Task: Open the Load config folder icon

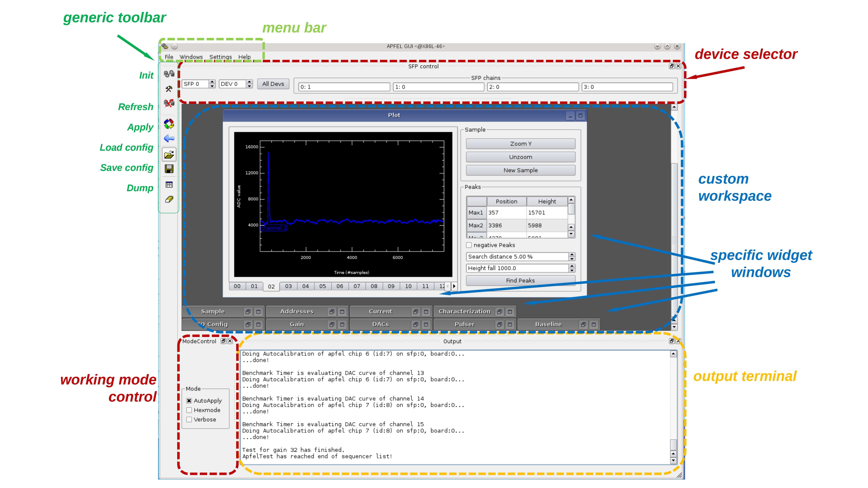Action: 169,155
